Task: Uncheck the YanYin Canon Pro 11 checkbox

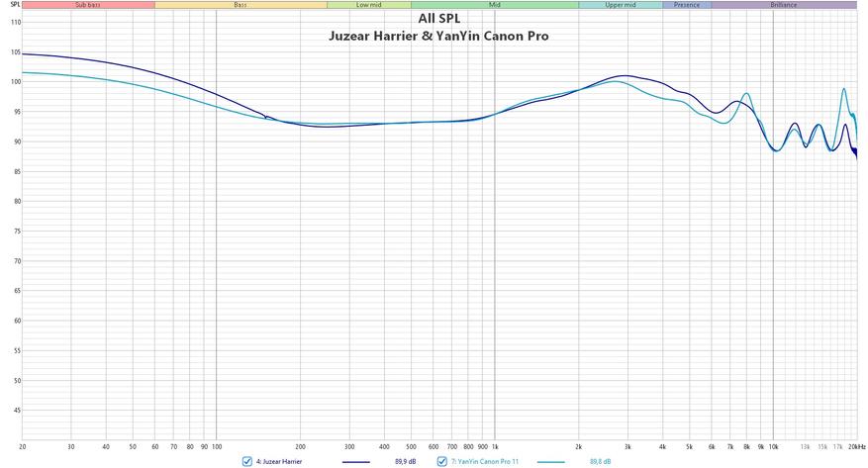Action: (x=441, y=461)
